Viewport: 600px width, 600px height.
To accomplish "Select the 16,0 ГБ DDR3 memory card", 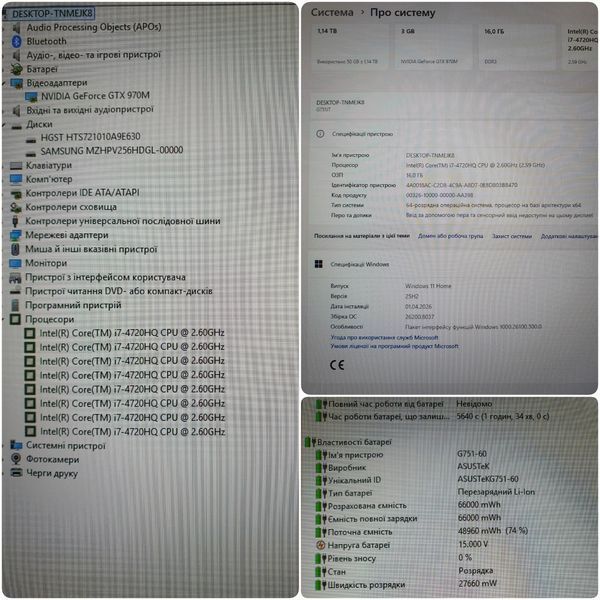I will [517, 46].
